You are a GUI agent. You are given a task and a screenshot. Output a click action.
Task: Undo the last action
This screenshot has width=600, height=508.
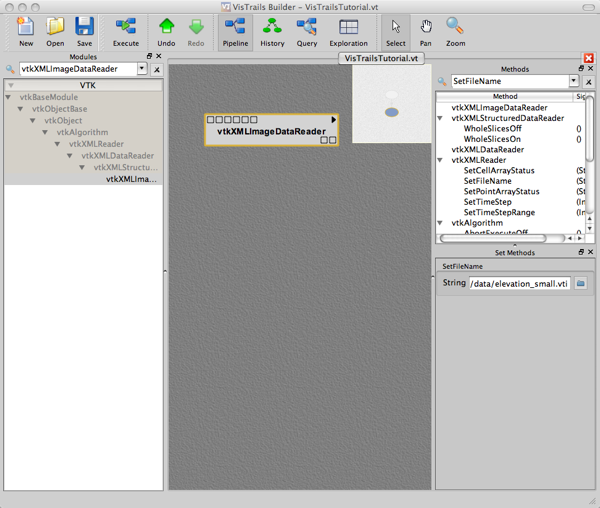166,32
